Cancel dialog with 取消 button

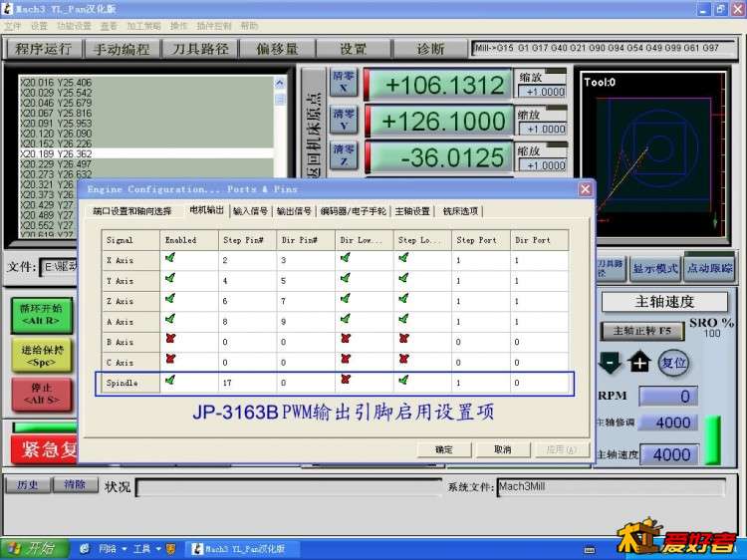point(503,449)
